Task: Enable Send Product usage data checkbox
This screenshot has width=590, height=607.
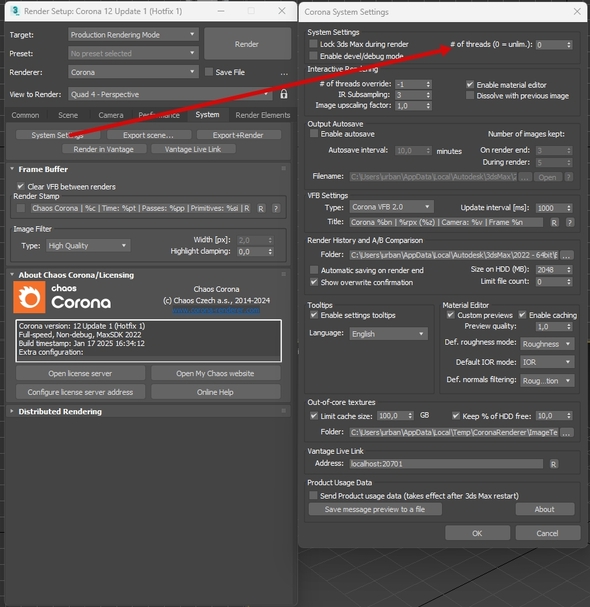Action: coord(313,496)
